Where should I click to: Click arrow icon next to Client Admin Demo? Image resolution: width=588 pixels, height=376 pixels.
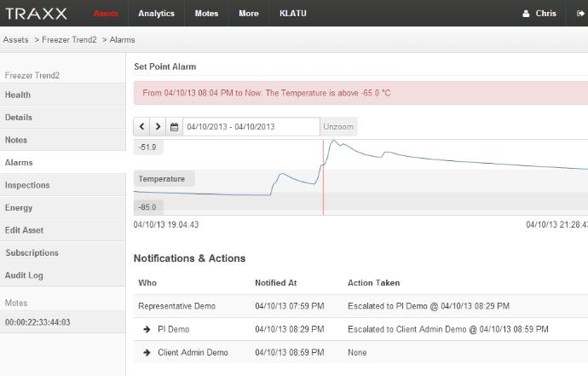click(x=147, y=352)
